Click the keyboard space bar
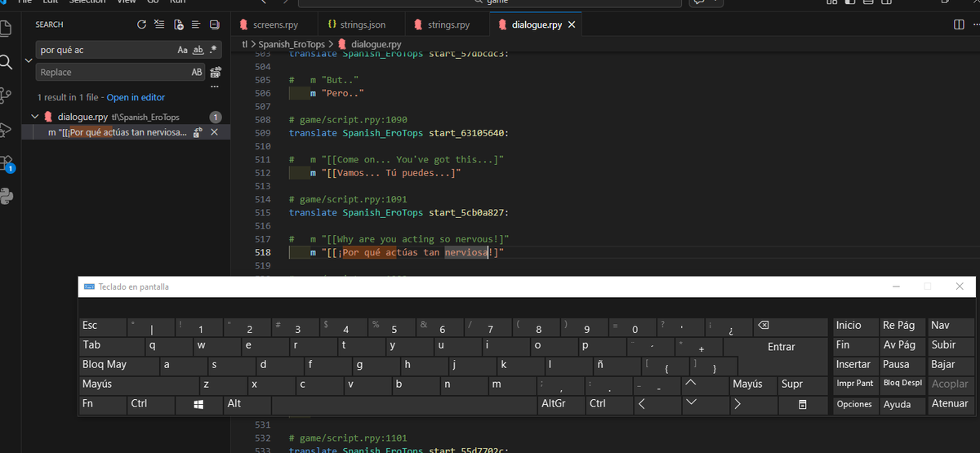Screen dimensions: 980x453 403,404
